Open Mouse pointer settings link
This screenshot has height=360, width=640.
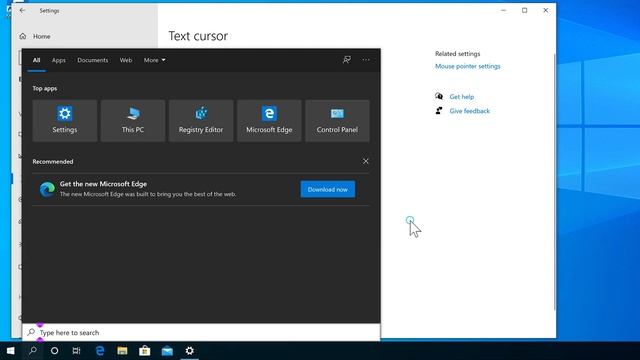point(468,66)
